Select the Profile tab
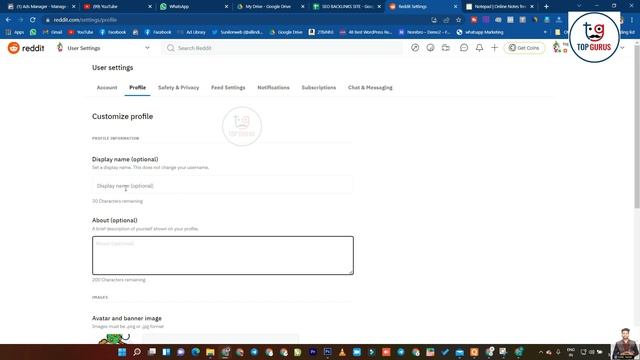The image size is (640, 360). point(138,87)
